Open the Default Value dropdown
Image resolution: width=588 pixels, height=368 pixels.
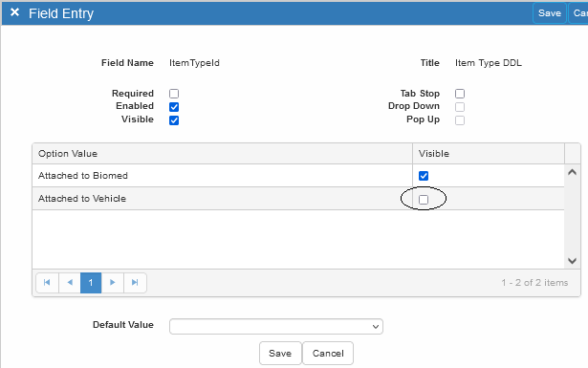(276, 326)
